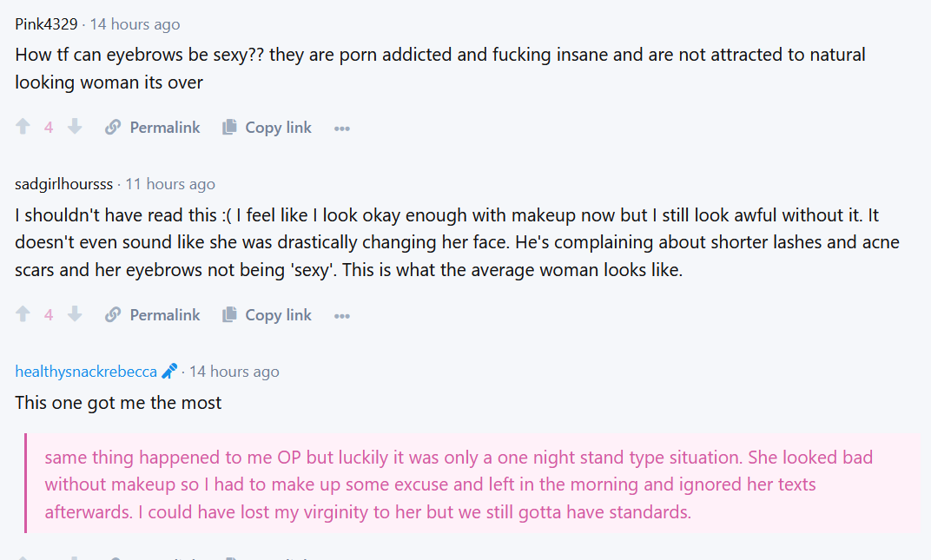Click Copy link clipboard icon on Pink4329's comment

(229, 128)
